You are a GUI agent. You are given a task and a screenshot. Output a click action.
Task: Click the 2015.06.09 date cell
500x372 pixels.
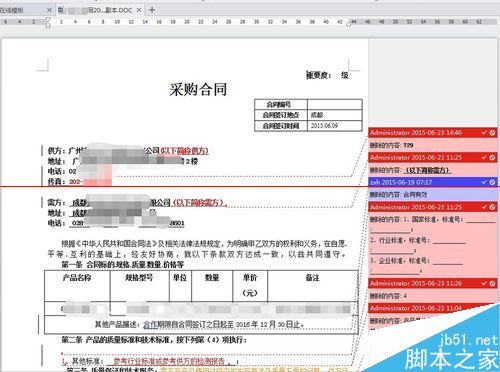click(334, 126)
